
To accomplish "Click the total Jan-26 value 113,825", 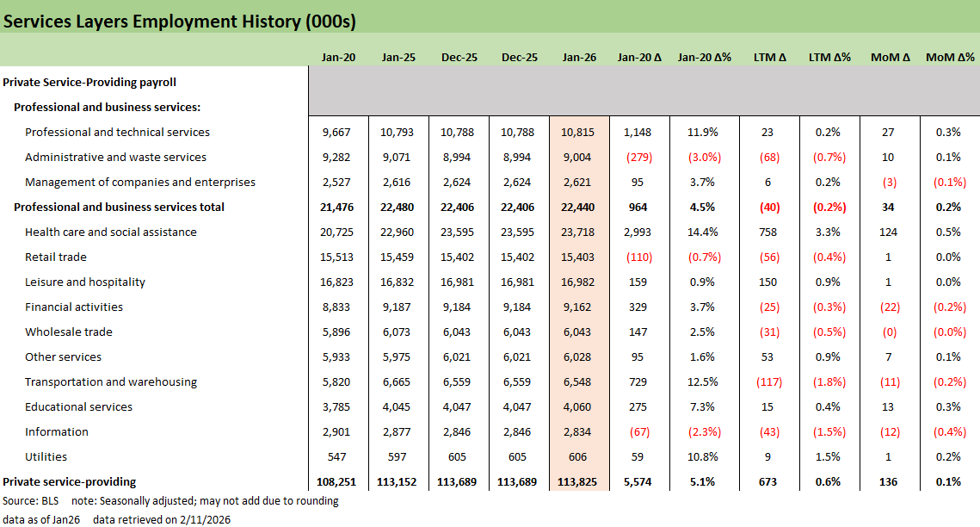I will pyautogui.click(x=577, y=482).
